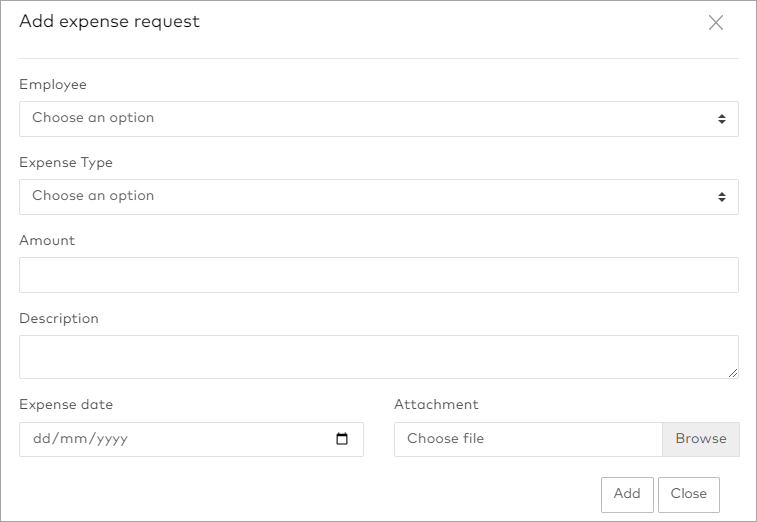Click into the Amount field

[x=378, y=275]
